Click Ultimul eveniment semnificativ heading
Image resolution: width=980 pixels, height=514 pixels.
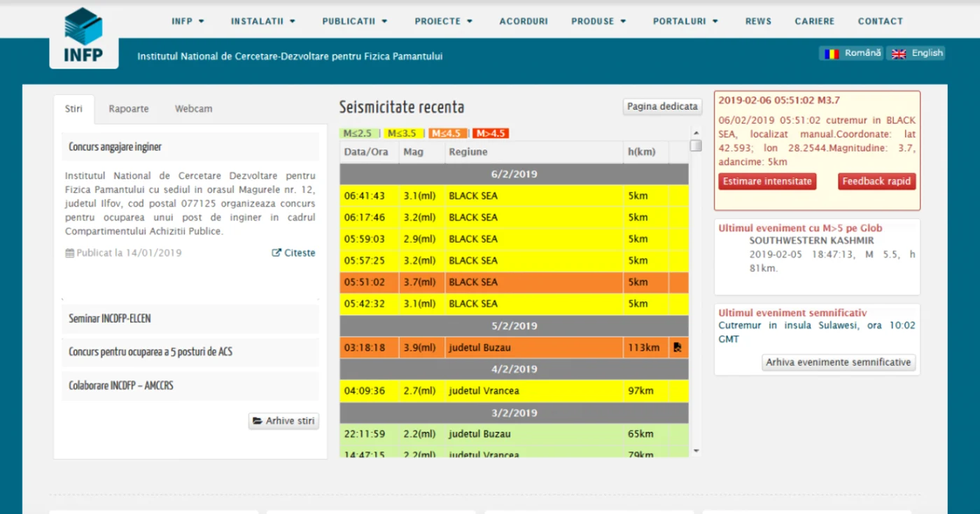coord(792,313)
